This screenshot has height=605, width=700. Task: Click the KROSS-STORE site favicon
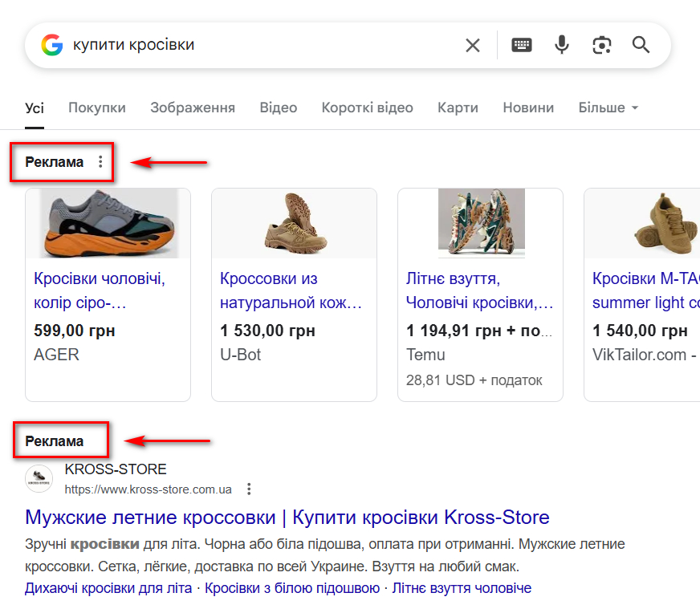coord(39,478)
